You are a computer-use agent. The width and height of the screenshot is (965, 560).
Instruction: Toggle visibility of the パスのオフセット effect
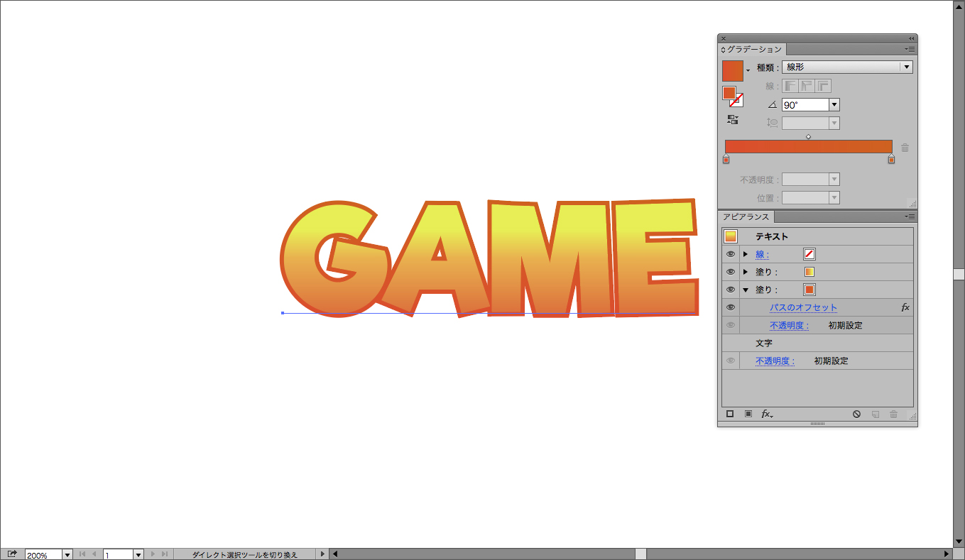[x=731, y=307]
